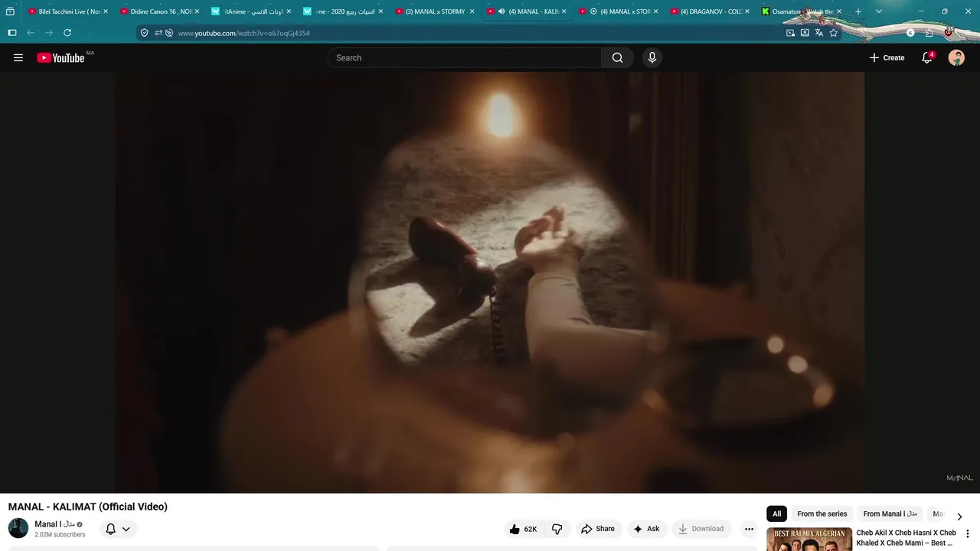The width and height of the screenshot is (980, 551).
Task: Select the From Manal chip
Action: point(890,514)
